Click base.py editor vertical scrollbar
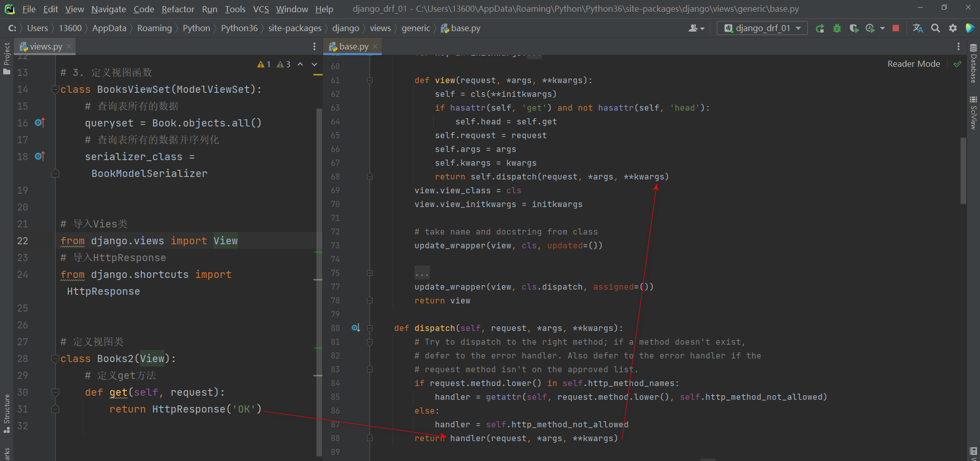 pos(963,171)
